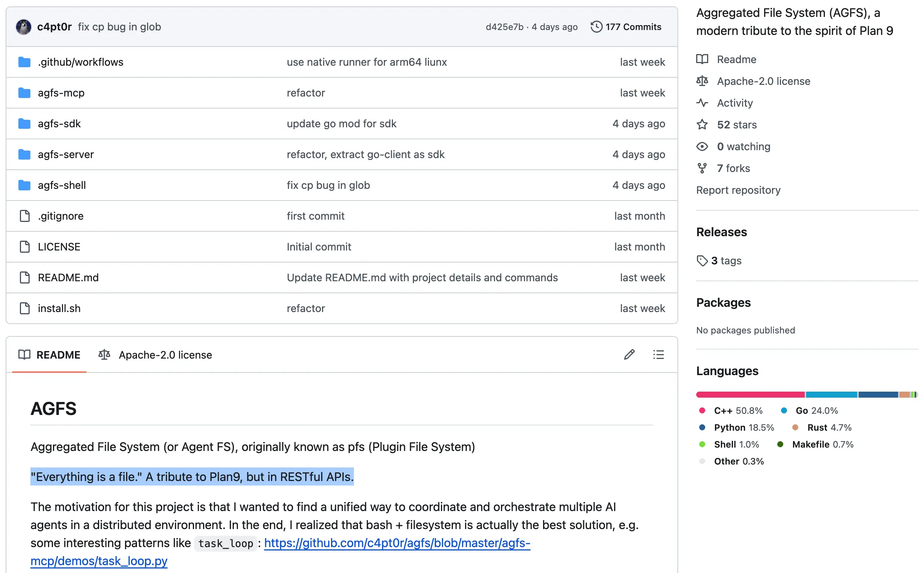Click the c4pt0r user avatar
This screenshot has height=573, width=924.
(24, 27)
